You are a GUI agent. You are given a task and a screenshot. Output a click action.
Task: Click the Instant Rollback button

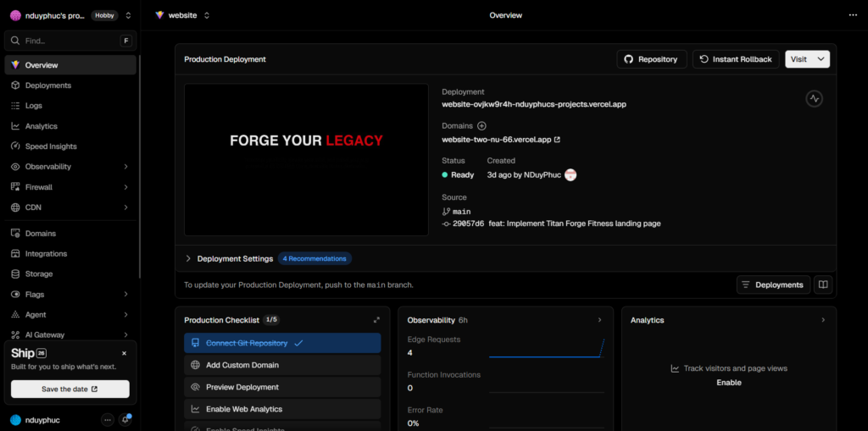click(x=736, y=59)
